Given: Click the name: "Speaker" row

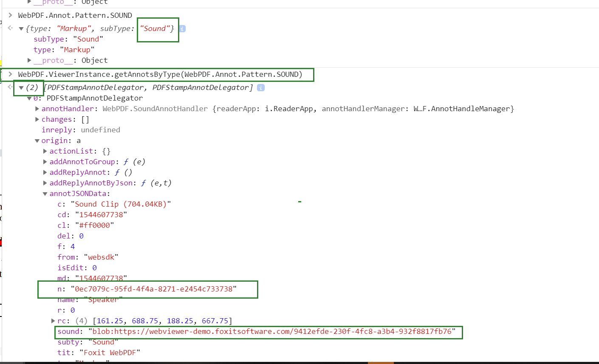Looking at the screenshot, I should (90, 300).
